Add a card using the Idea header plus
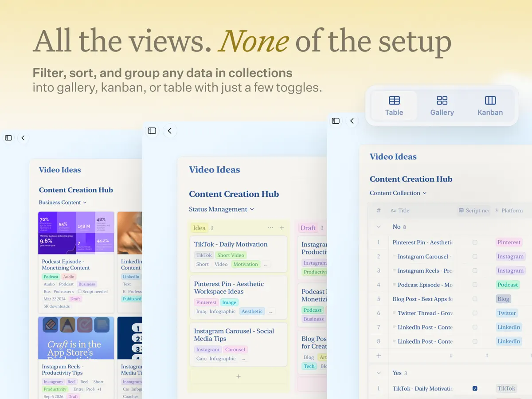 point(282,228)
